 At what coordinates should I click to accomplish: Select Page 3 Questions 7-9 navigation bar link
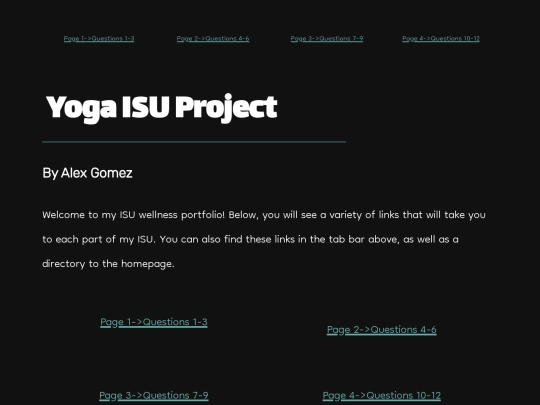coord(327,39)
